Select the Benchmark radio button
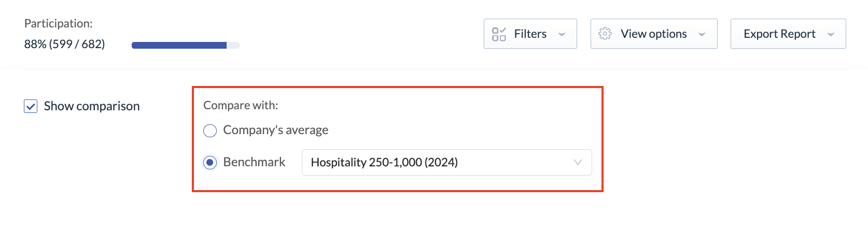This screenshot has width=868, height=231. pyautogui.click(x=210, y=163)
